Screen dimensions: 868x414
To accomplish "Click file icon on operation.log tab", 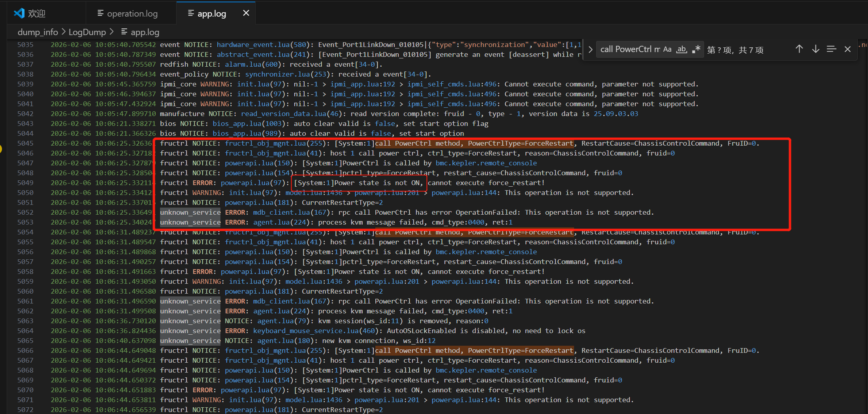I will [x=101, y=13].
